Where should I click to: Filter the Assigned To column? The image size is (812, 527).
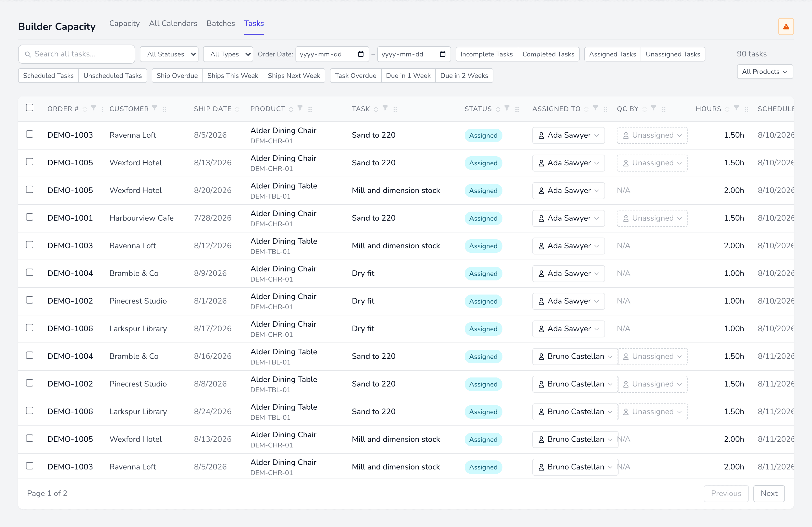coord(595,108)
